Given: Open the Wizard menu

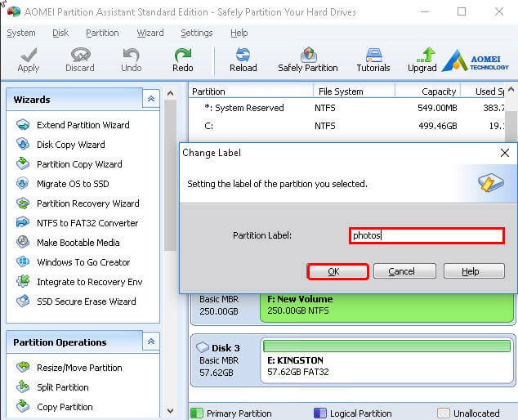Looking at the screenshot, I should (150, 33).
